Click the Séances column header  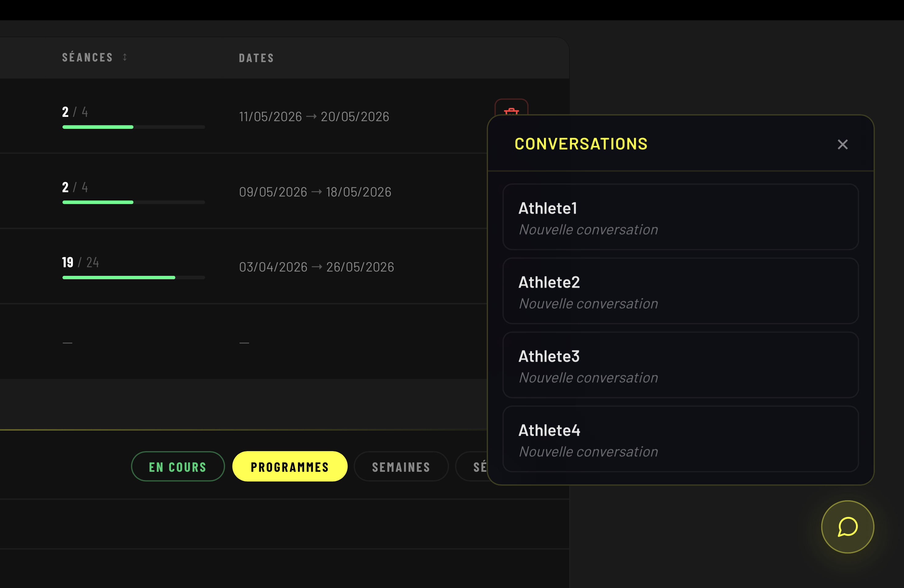click(87, 58)
